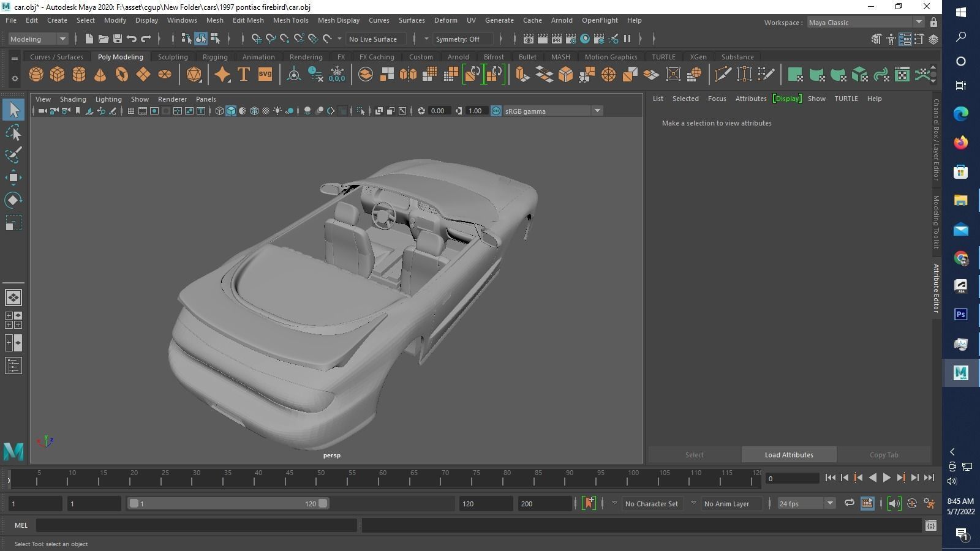The width and height of the screenshot is (980, 551).
Task: Click the Undo arrow icon
Action: [x=132, y=39]
